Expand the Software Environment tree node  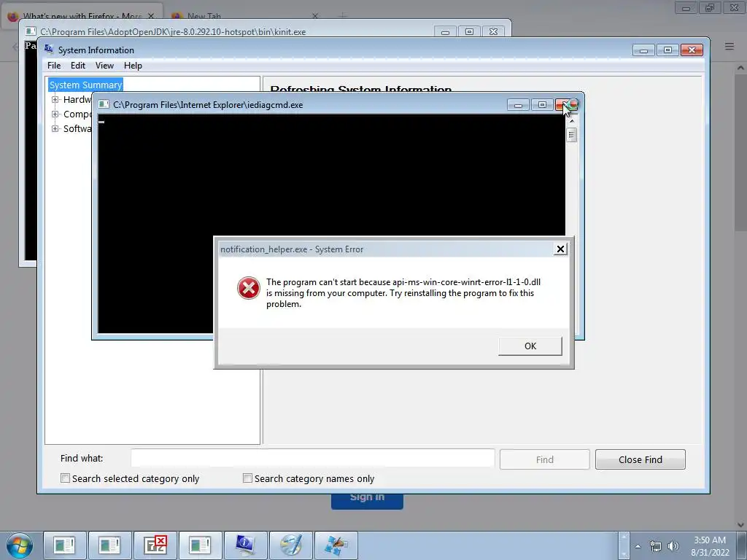click(x=55, y=128)
